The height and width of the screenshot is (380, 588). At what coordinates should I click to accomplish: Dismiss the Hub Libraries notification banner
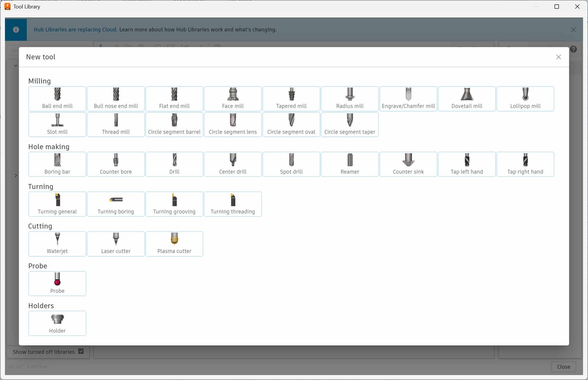coord(573,29)
